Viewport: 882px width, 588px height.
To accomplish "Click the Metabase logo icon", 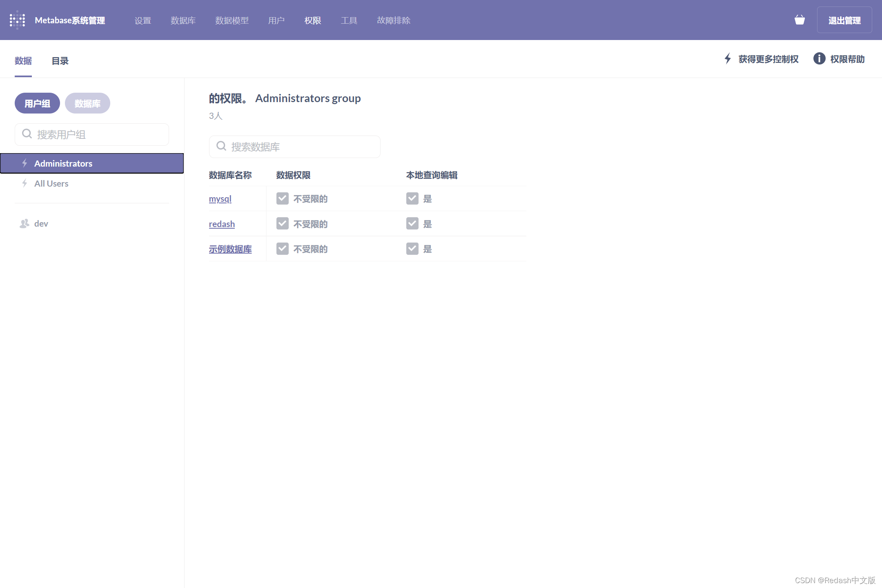I will [18, 20].
